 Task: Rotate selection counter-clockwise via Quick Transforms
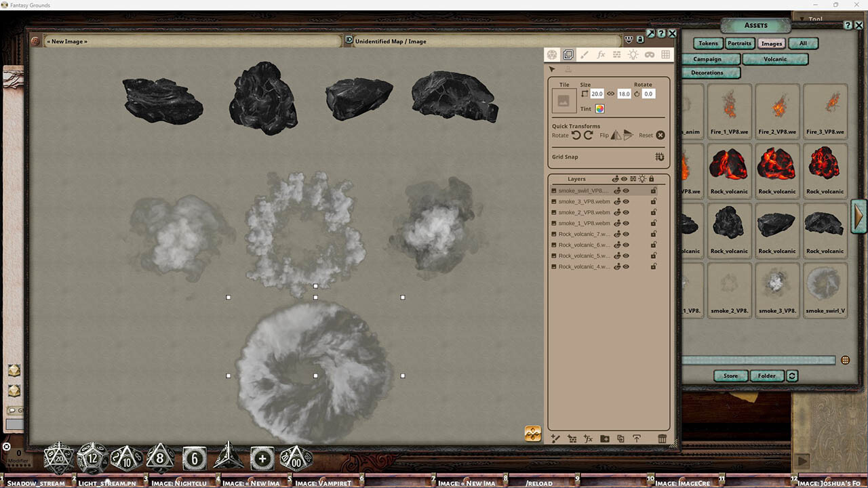point(577,135)
